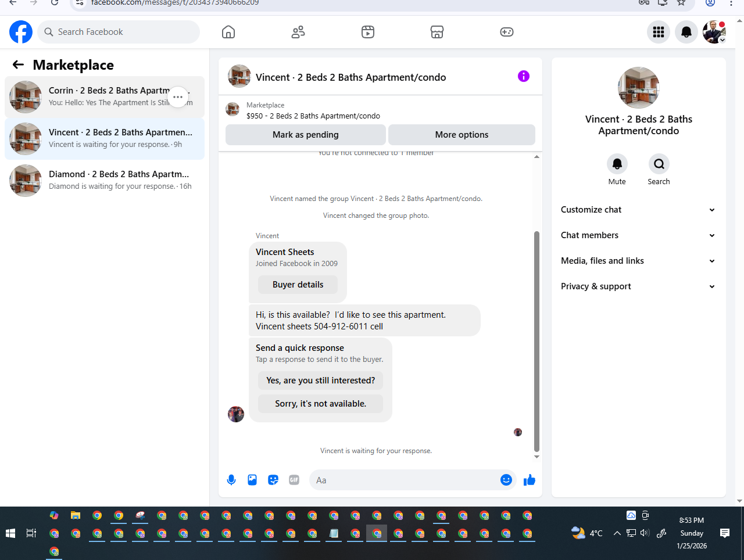Open the purple conversation information icon

[524, 76]
